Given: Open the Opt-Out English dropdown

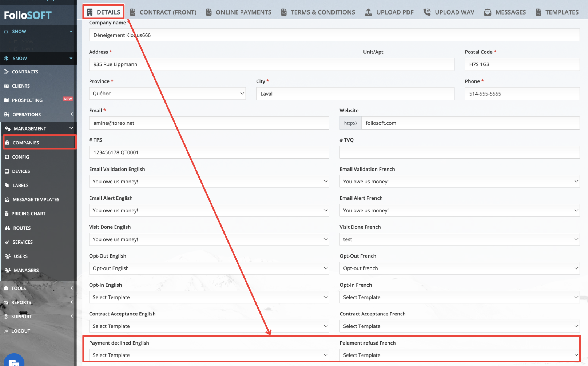Looking at the screenshot, I should pyautogui.click(x=209, y=268).
